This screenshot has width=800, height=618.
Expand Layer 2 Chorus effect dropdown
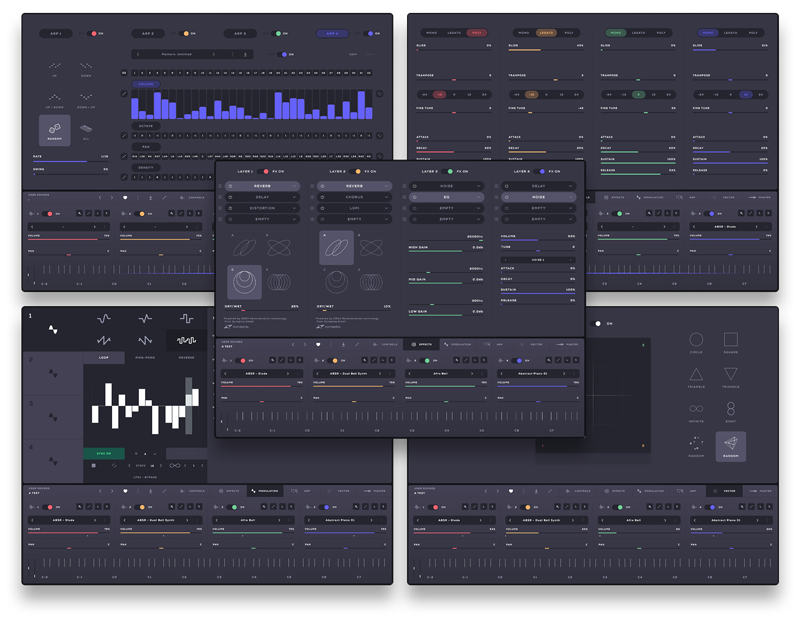pyautogui.click(x=355, y=196)
